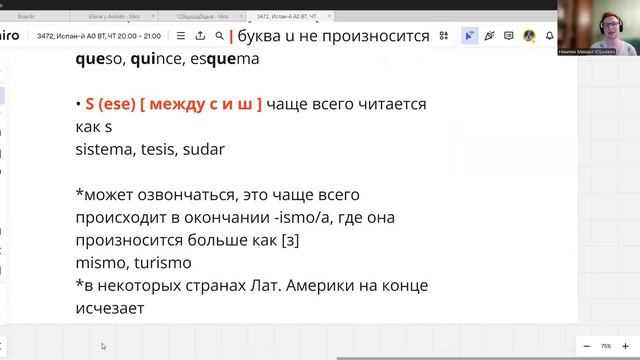The width and height of the screenshot is (640, 360).
Task: Close the 3472 Испан-й browser tab
Action: click(x=329, y=16)
